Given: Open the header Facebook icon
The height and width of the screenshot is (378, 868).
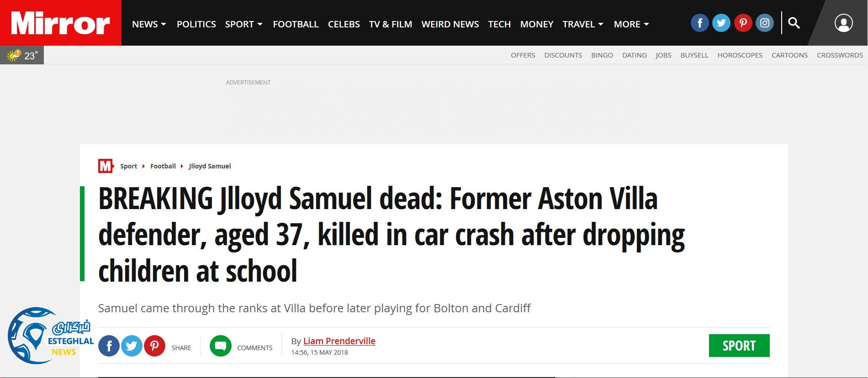Looking at the screenshot, I should pyautogui.click(x=699, y=23).
